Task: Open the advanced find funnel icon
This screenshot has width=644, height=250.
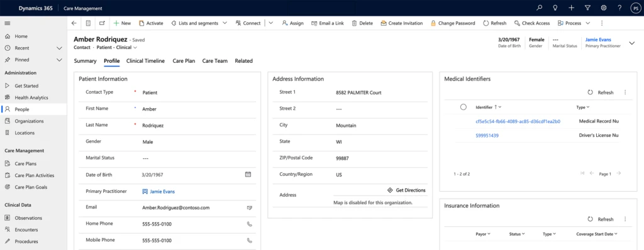Action: coord(587,8)
